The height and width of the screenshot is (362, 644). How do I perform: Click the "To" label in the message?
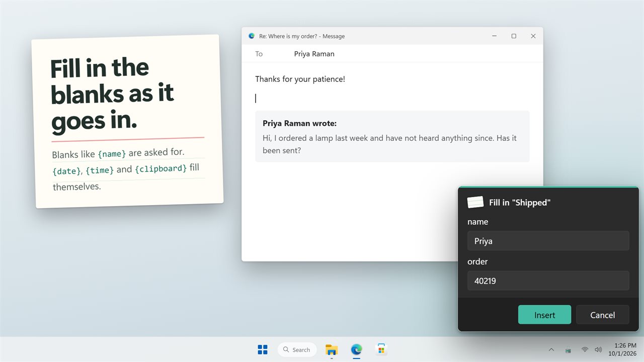(259, 54)
